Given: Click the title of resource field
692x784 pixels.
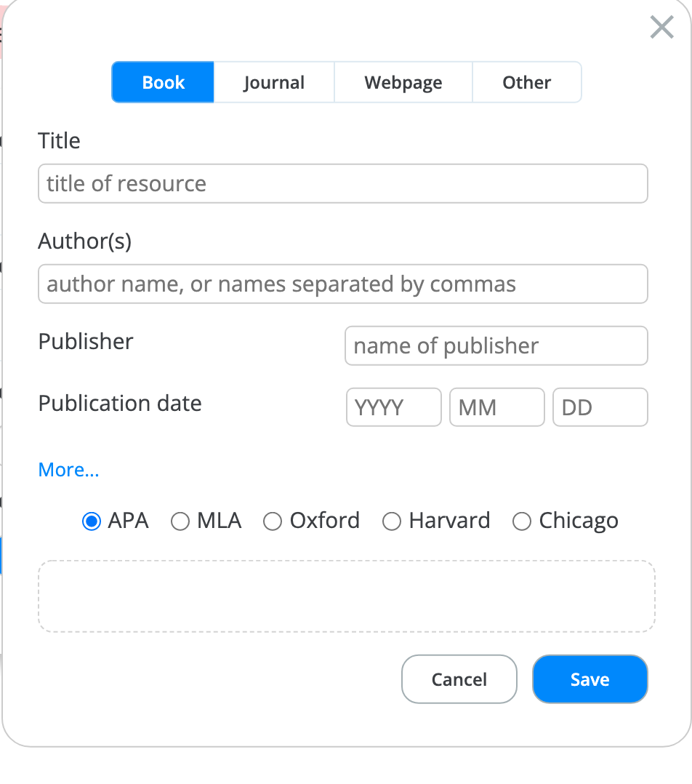Looking at the screenshot, I should [343, 183].
